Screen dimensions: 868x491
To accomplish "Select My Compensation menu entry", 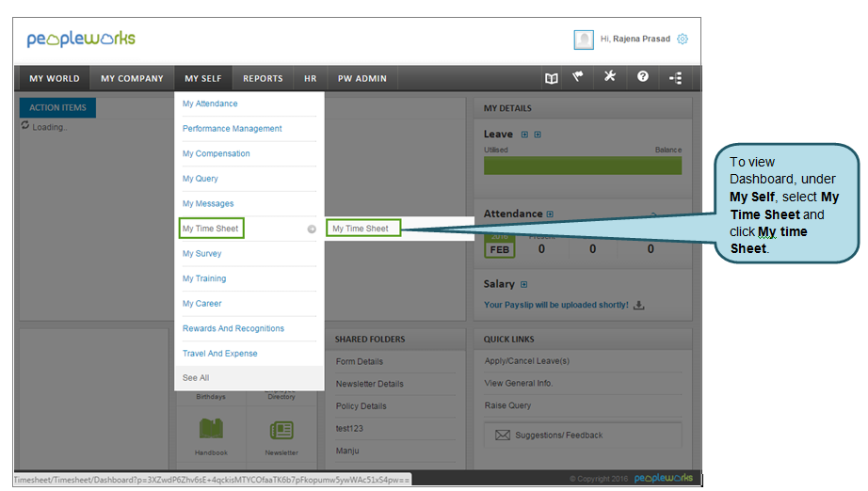I will click(x=216, y=153).
